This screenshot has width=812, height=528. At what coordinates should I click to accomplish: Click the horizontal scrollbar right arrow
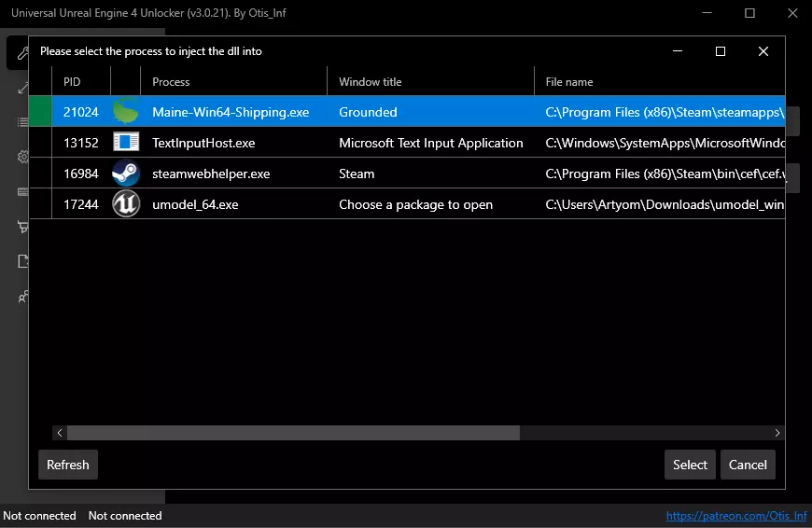[x=777, y=433]
